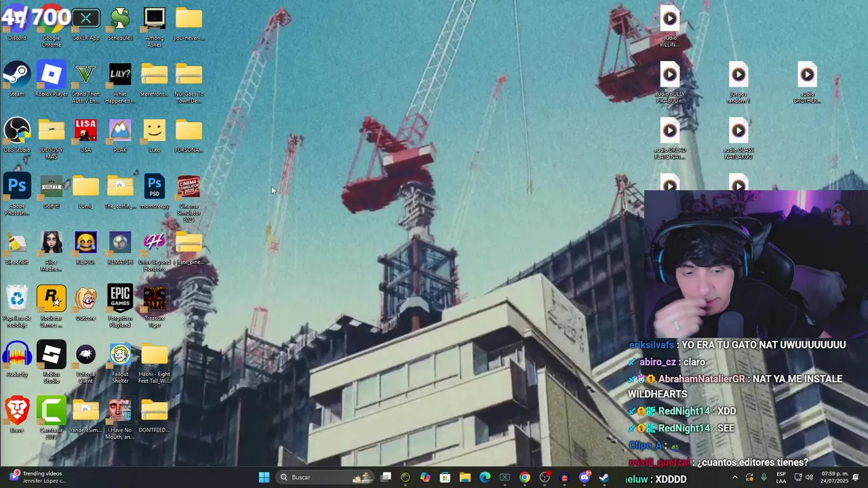Open R.E.P.O. game shortcut
This screenshot has width=868, height=488.
coord(86,247)
